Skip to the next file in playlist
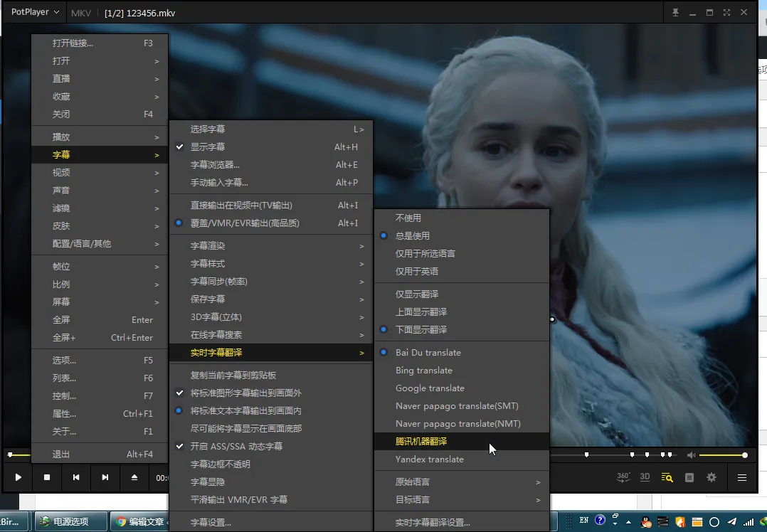Screen dimensions: 767x532 (x=105, y=477)
